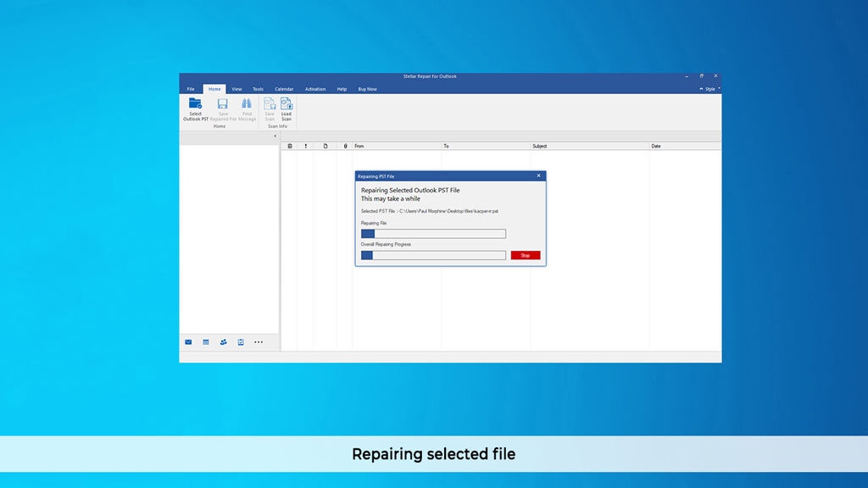This screenshot has width=868, height=488.
Task: Sort by deleted-items trash column icon
Action: (x=290, y=146)
